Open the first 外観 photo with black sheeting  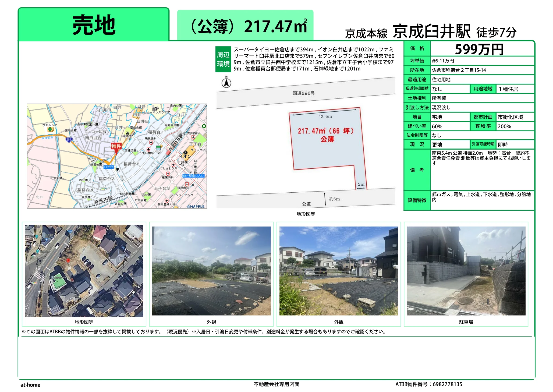[x=211, y=271]
